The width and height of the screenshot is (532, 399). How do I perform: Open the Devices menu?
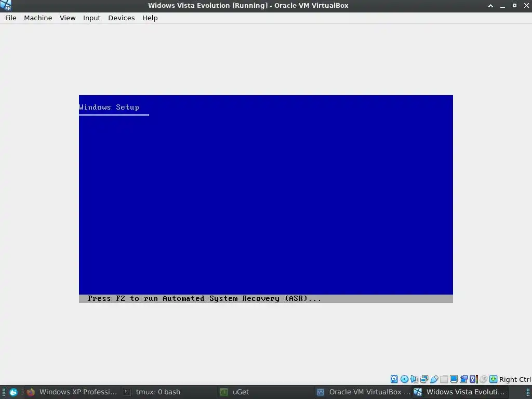121,18
